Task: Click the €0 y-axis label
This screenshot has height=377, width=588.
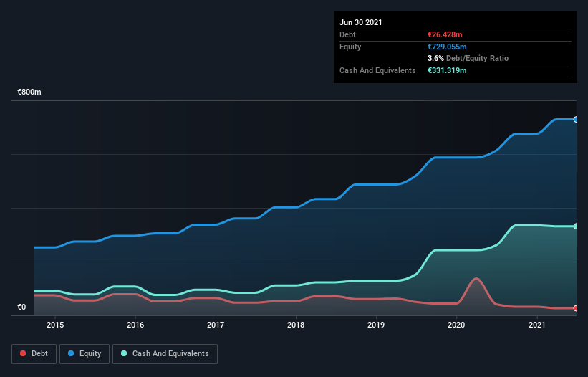Action: pos(21,307)
